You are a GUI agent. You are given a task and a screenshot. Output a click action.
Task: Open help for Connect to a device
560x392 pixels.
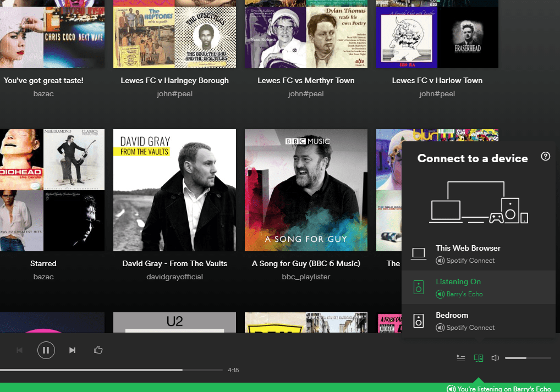(545, 156)
